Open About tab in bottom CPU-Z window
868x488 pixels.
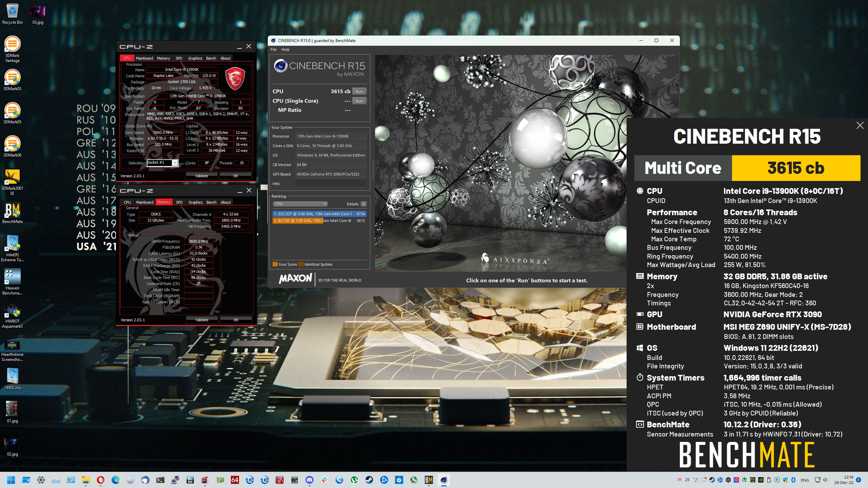(x=226, y=202)
